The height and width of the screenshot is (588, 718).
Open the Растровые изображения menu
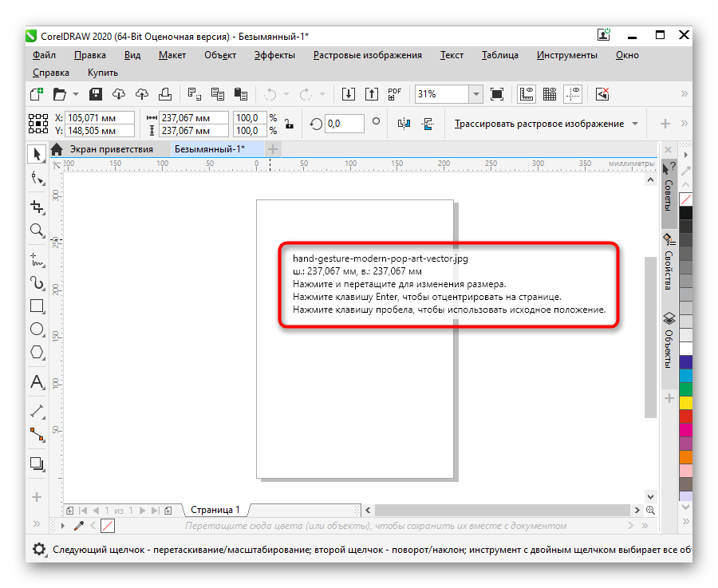(x=367, y=55)
